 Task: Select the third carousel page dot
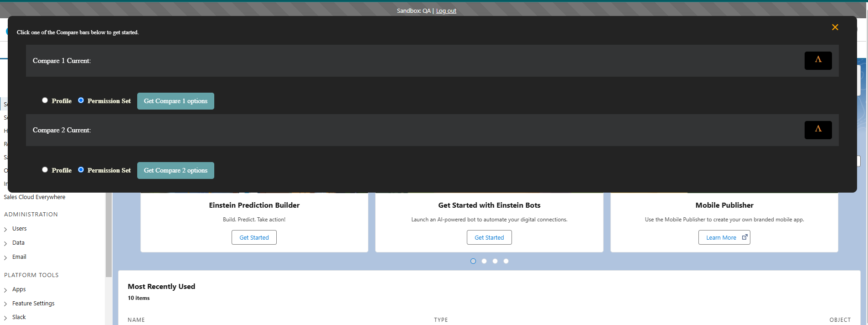pyautogui.click(x=495, y=261)
